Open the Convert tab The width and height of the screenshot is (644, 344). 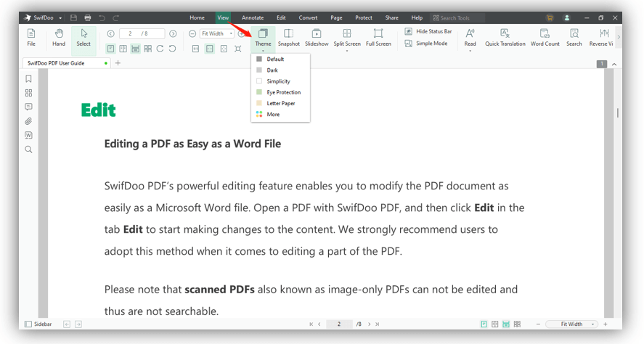coord(308,17)
